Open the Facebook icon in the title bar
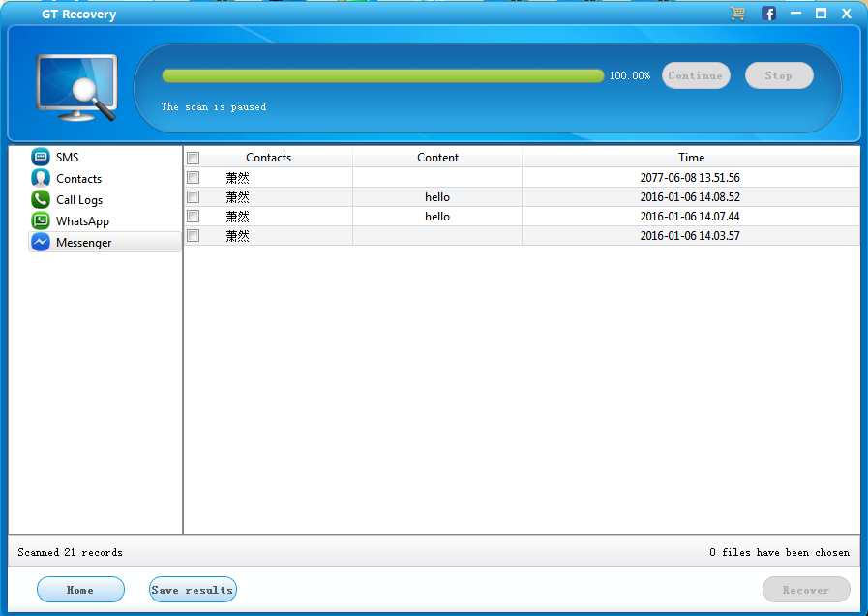This screenshot has height=616, width=868. pyautogui.click(x=768, y=14)
